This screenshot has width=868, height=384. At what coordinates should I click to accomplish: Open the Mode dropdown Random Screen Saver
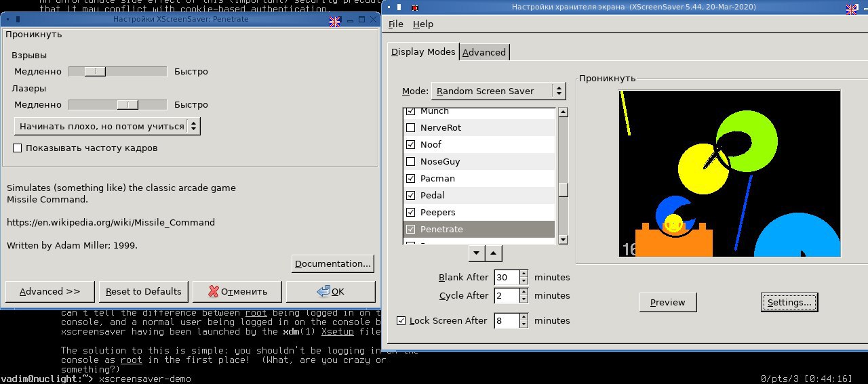tap(498, 91)
